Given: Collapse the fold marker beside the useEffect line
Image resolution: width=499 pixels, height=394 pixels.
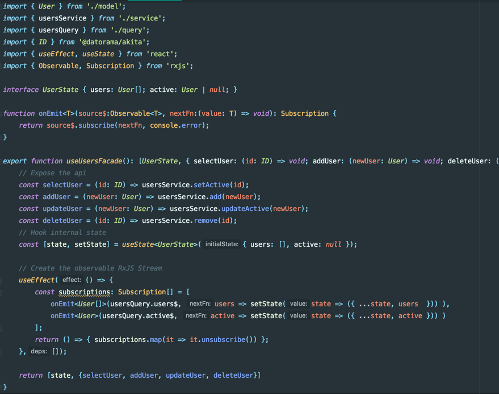Looking at the screenshot, I should pyautogui.click(x=1, y=280).
